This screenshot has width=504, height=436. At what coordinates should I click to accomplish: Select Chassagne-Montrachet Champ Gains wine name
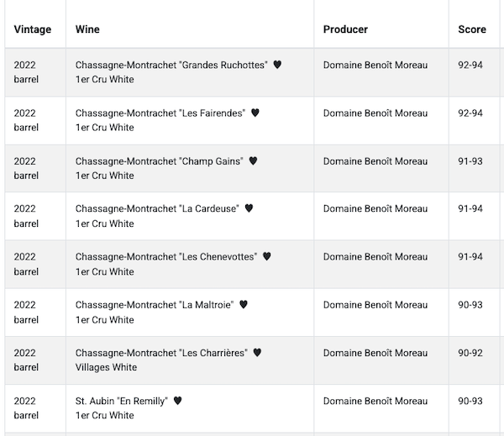pyautogui.click(x=159, y=160)
